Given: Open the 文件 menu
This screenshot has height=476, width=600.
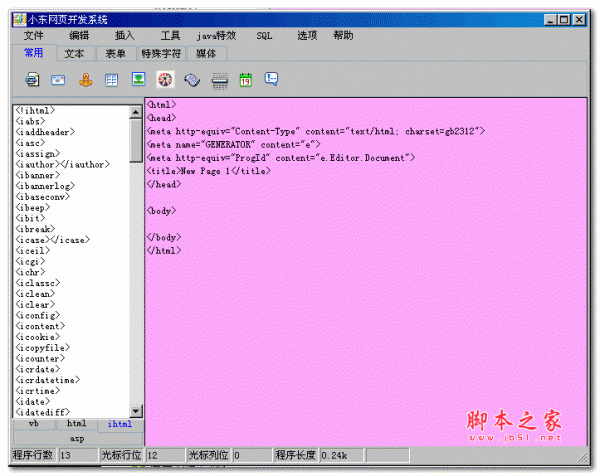Looking at the screenshot, I should click(x=34, y=35).
